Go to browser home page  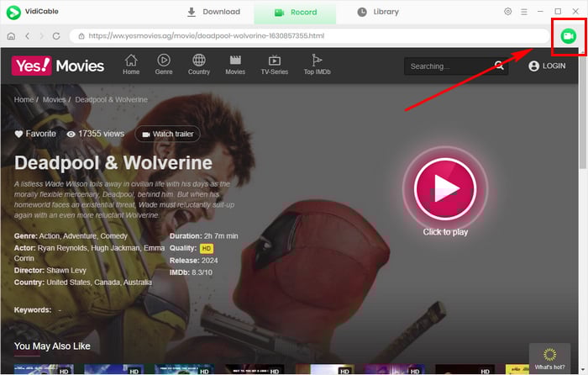coord(11,36)
